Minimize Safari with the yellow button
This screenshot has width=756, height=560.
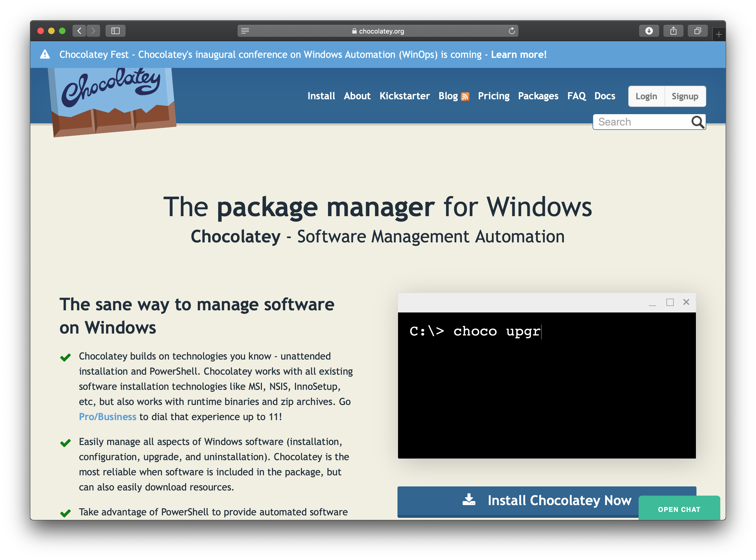[x=51, y=31]
